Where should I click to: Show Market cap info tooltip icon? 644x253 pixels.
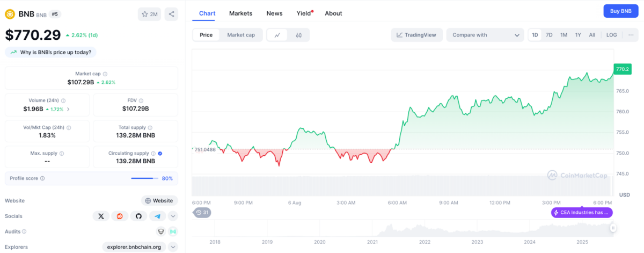(105, 74)
